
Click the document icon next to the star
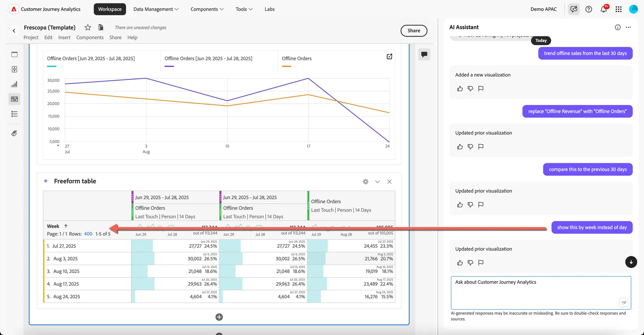pos(101,27)
